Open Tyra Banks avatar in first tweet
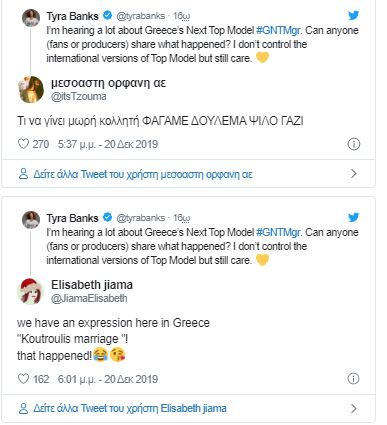The image size is (387, 425). [x=31, y=18]
